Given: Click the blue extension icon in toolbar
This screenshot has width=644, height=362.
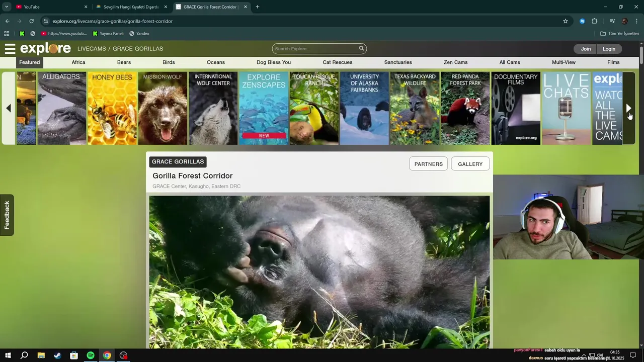Looking at the screenshot, I should point(582,21).
